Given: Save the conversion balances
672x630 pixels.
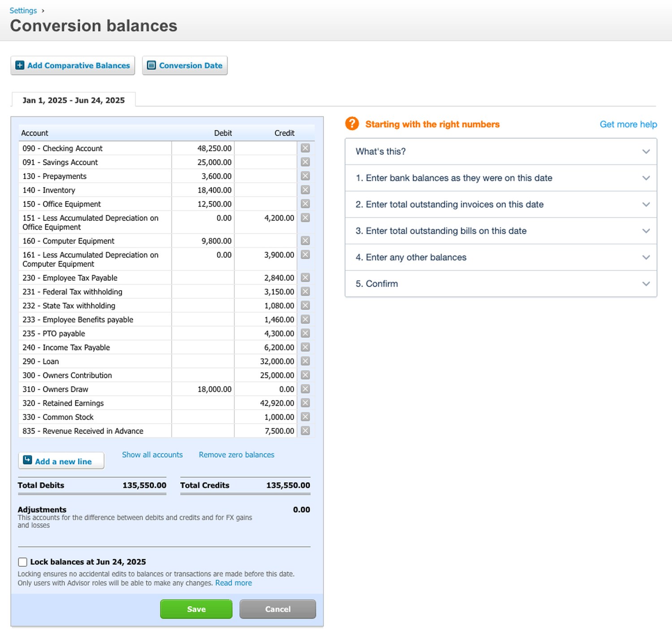Looking at the screenshot, I should point(196,609).
